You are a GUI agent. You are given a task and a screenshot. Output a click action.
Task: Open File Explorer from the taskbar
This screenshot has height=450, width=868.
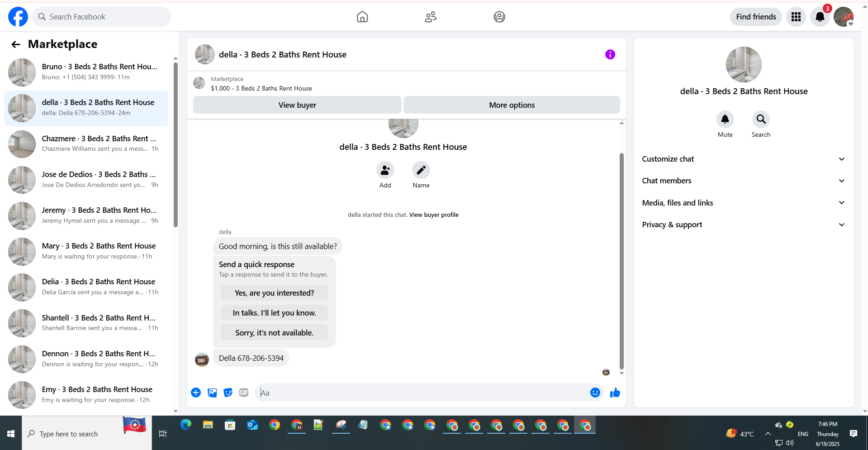point(208,425)
